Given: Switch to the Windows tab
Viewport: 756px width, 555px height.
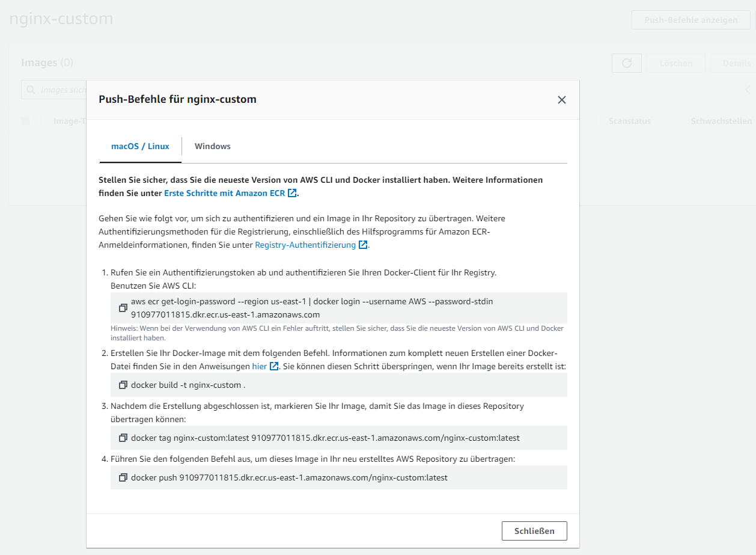Looking at the screenshot, I should [x=212, y=146].
